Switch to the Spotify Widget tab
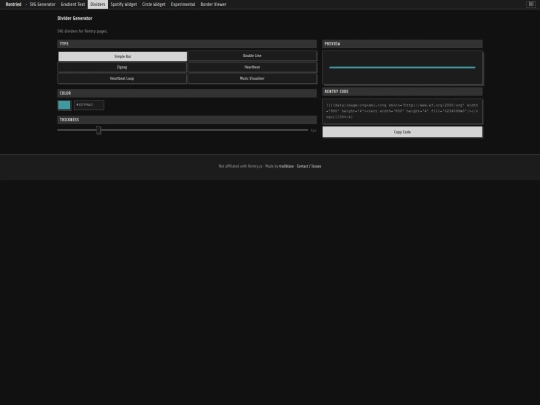 [124, 4]
